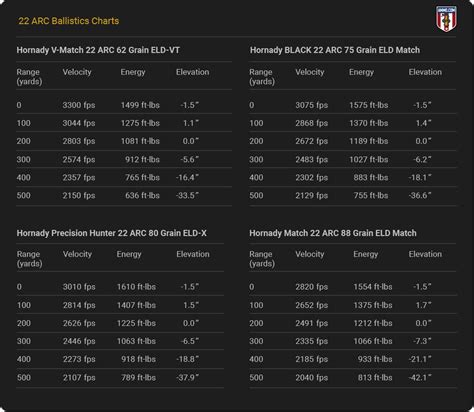Click the 2150 fps velocity value
Viewport: 474px width, 412px height.
[x=79, y=196]
